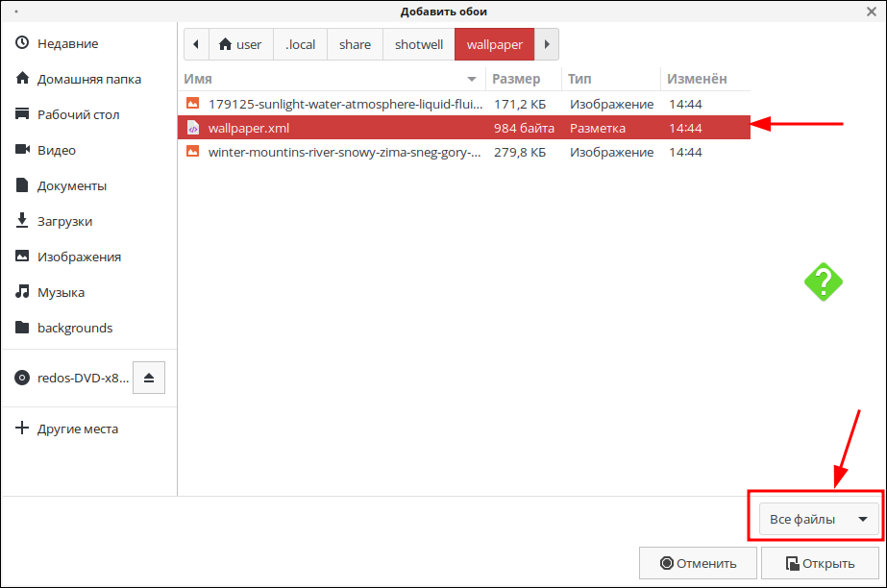887x588 pixels.
Task: Go to 'Загрузки' in the sidebar
Action: coord(64,221)
